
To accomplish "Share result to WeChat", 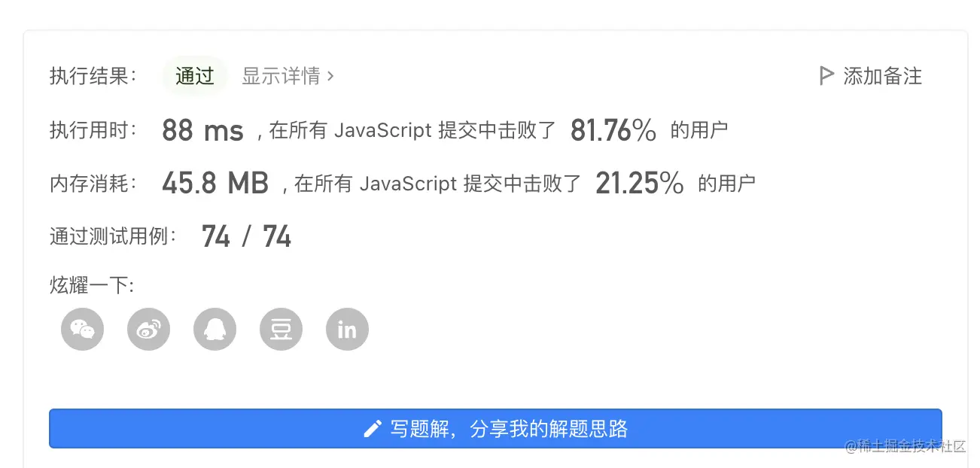I will tap(82, 329).
